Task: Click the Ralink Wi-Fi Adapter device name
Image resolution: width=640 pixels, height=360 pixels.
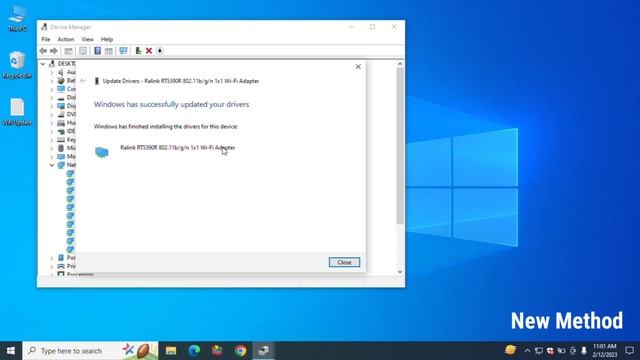Action: [178, 147]
